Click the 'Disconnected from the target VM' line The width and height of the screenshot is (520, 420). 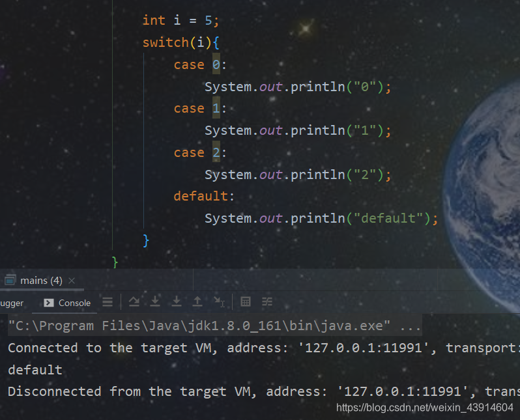pyautogui.click(x=264, y=391)
